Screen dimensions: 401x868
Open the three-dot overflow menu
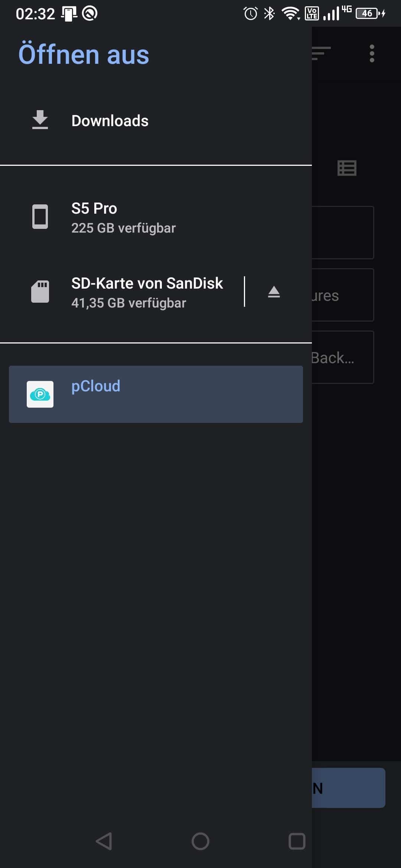(372, 53)
